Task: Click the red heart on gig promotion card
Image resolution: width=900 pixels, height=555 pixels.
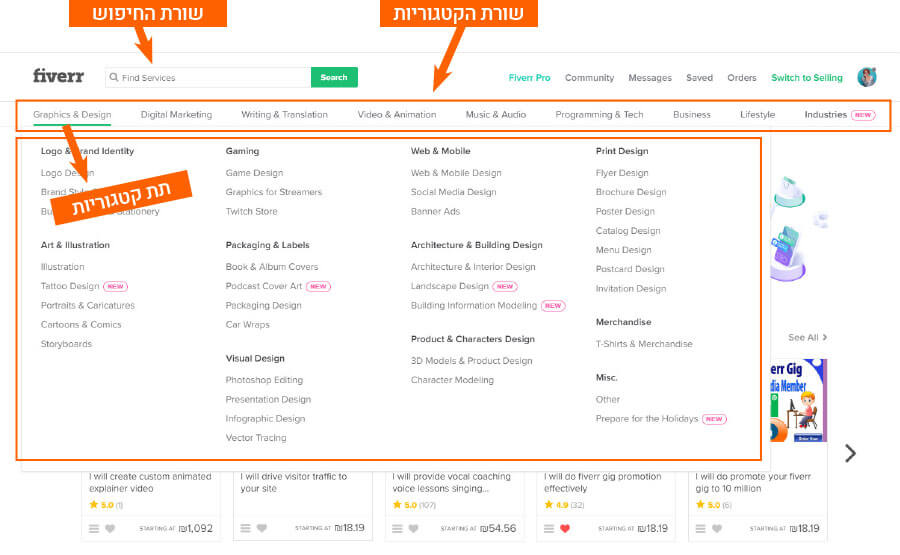Action: (565, 528)
